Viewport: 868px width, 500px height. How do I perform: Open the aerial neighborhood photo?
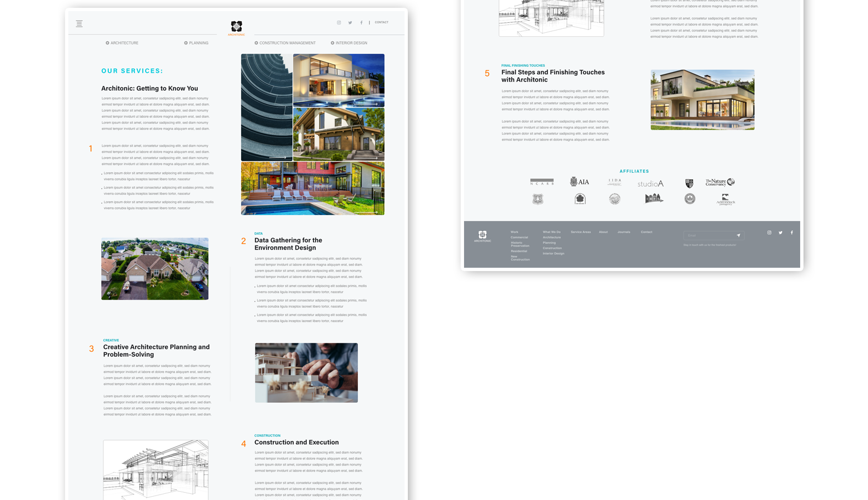coord(154,269)
